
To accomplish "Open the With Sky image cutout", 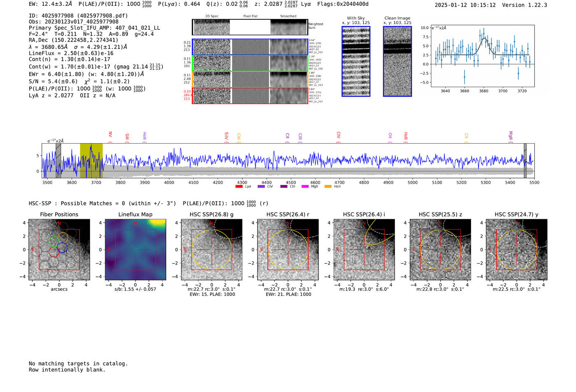I will (x=356, y=61).
